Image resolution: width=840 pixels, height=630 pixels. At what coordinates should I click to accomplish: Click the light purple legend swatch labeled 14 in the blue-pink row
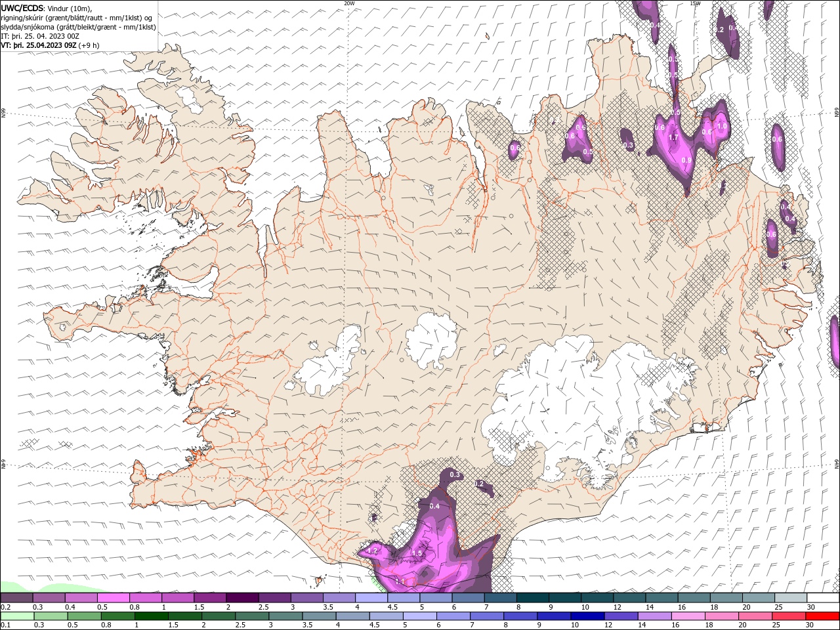click(x=654, y=616)
